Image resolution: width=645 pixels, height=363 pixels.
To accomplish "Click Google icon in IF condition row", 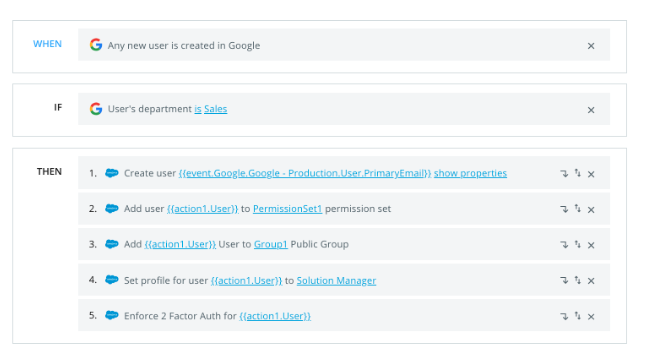I will 96,109.
